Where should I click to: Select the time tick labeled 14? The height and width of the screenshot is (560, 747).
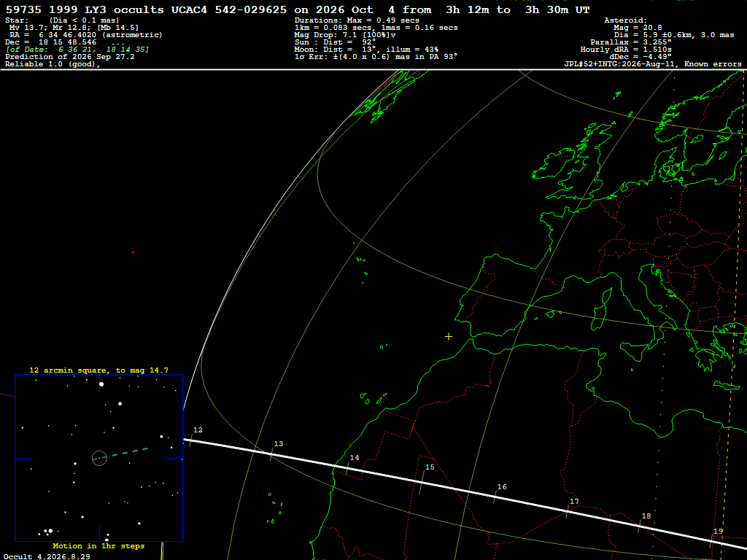[x=348, y=467]
